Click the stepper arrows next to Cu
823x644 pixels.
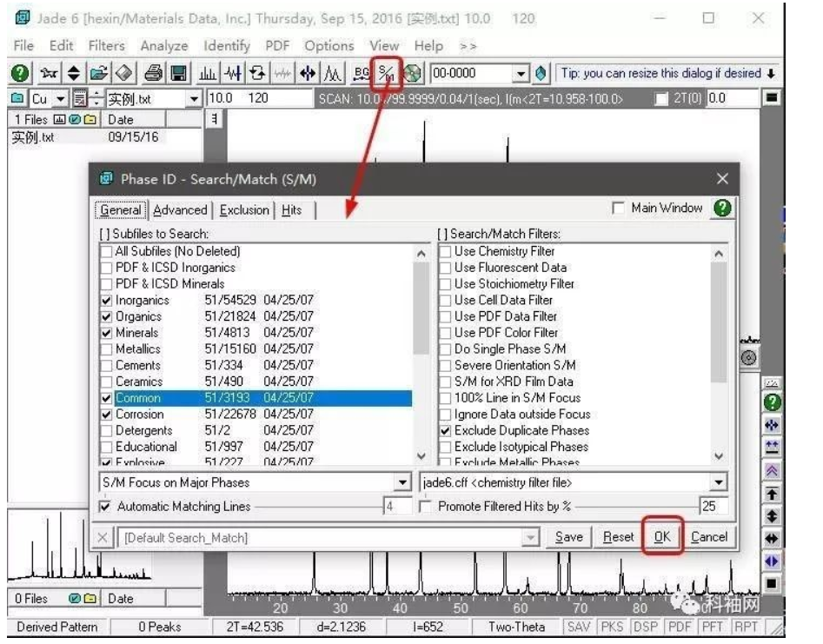tap(96, 99)
